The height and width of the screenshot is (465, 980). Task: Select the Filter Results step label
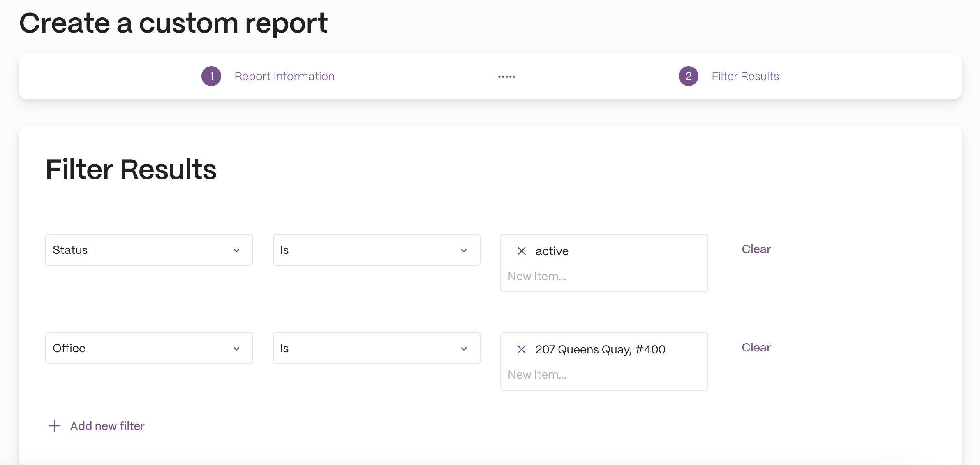[745, 76]
